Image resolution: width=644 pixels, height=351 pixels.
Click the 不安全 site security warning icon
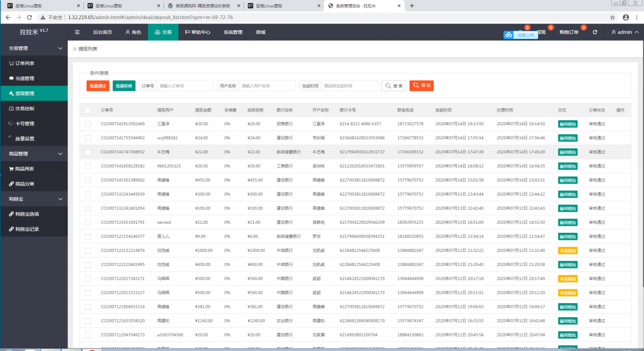point(43,17)
